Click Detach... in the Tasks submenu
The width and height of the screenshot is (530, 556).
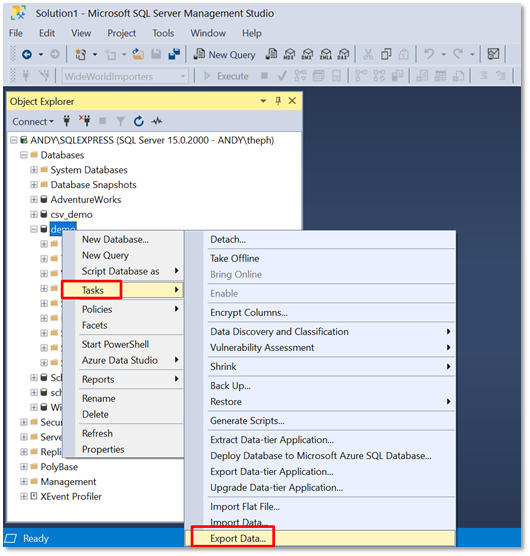click(320, 240)
